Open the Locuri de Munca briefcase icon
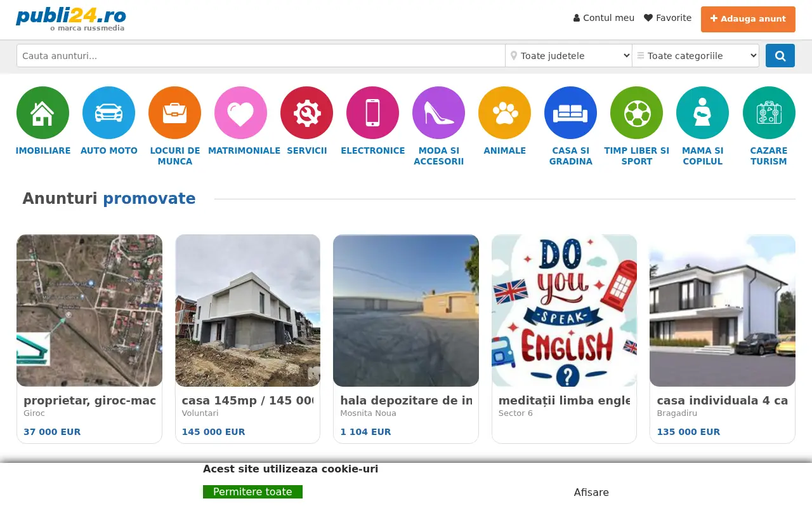 174,113
